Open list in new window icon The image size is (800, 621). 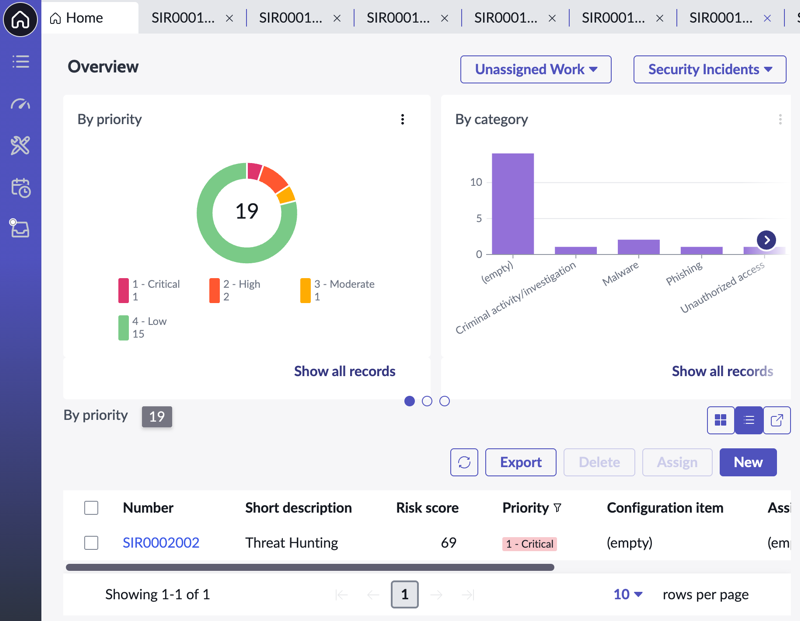tap(777, 420)
